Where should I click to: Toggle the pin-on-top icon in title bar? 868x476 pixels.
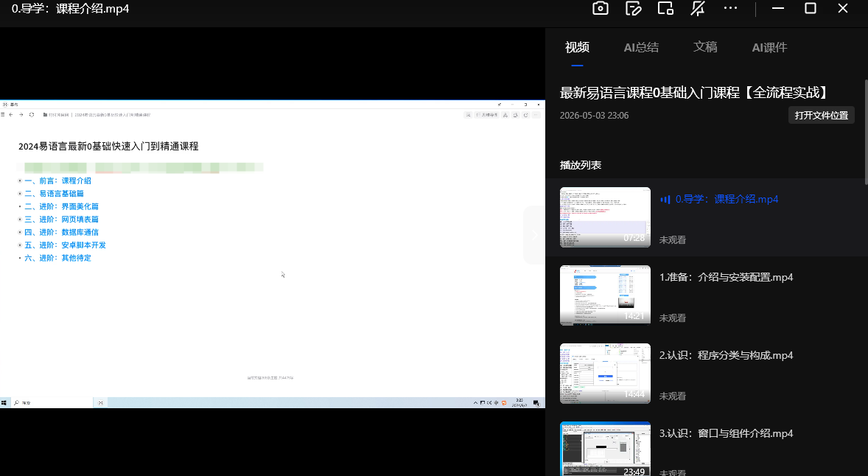coord(698,8)
